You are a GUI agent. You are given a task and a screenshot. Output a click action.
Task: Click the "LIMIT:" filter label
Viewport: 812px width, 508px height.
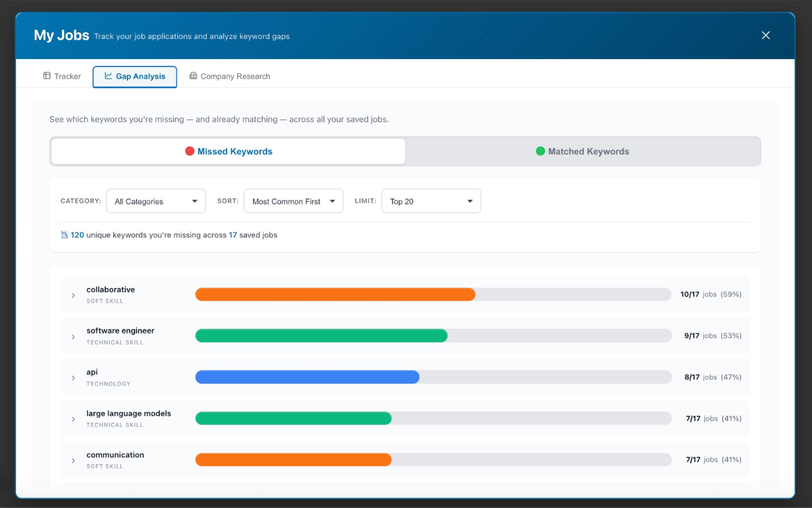pos(365,201)
